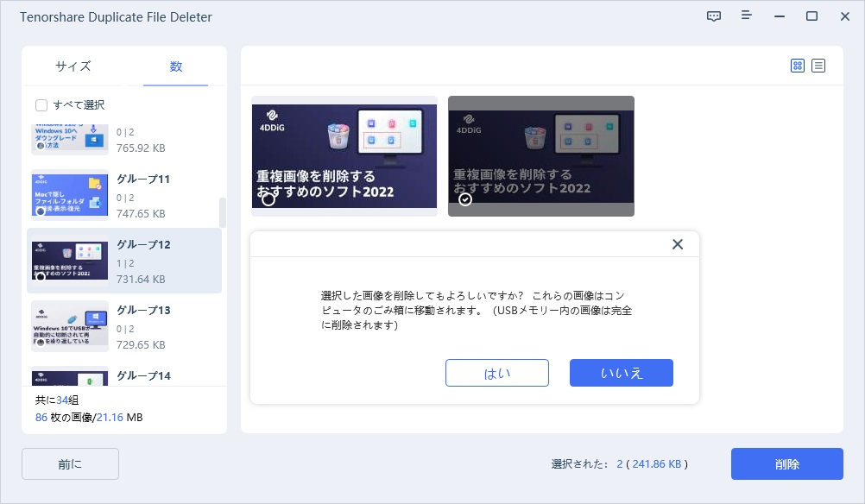Open グループ14 partially visible thumbnail

pyautogui.click(x=70, y=377)
